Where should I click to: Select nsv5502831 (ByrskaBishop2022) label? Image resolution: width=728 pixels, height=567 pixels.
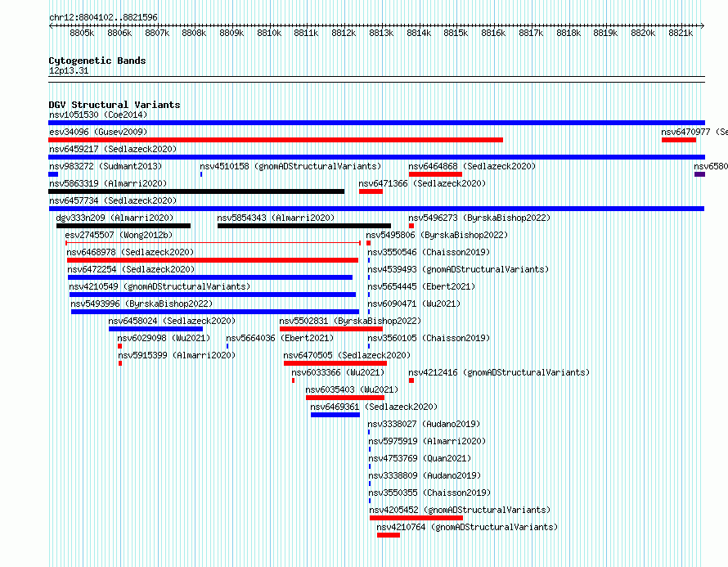351,321
